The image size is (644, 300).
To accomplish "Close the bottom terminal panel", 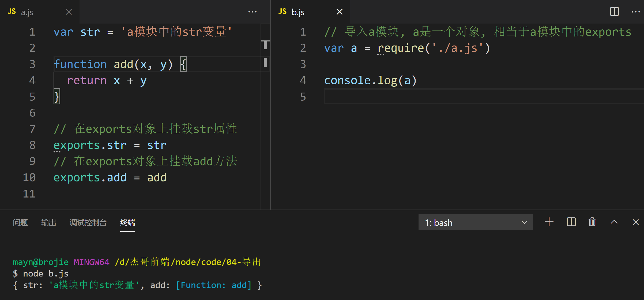I will [635, 222].
